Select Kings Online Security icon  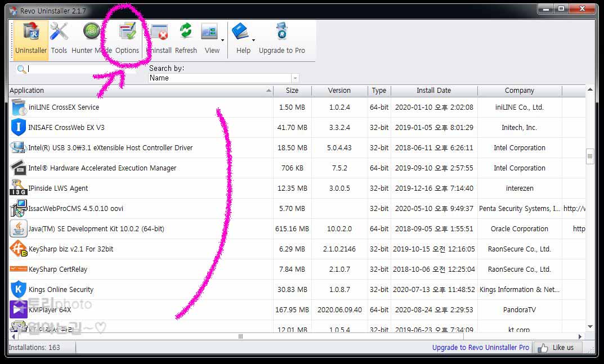(x=18, y=289)
